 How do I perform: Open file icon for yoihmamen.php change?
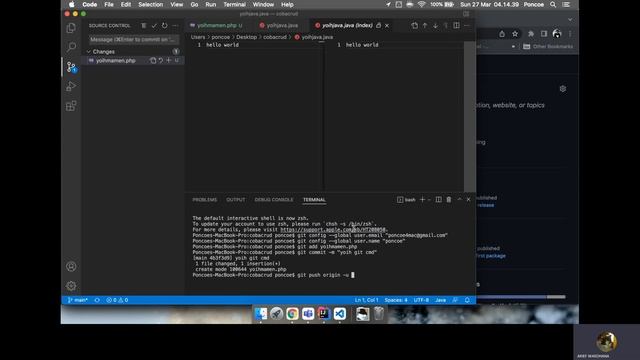tap(153, 60)
